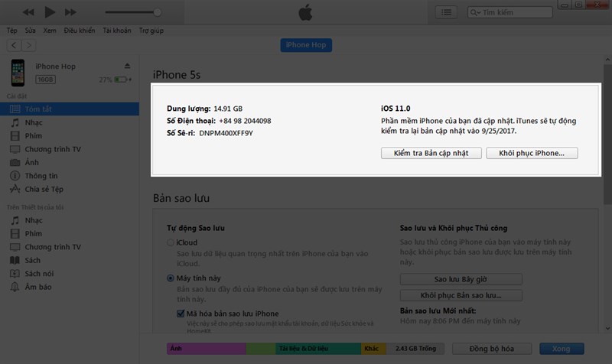Click the 16GB capacity badge

pos(45,80)
